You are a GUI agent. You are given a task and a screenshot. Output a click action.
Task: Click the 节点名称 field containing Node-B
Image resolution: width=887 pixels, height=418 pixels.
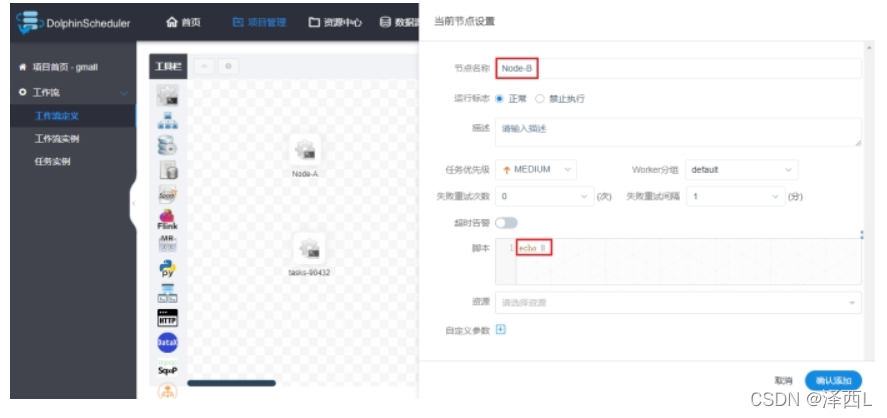[678, 68]
